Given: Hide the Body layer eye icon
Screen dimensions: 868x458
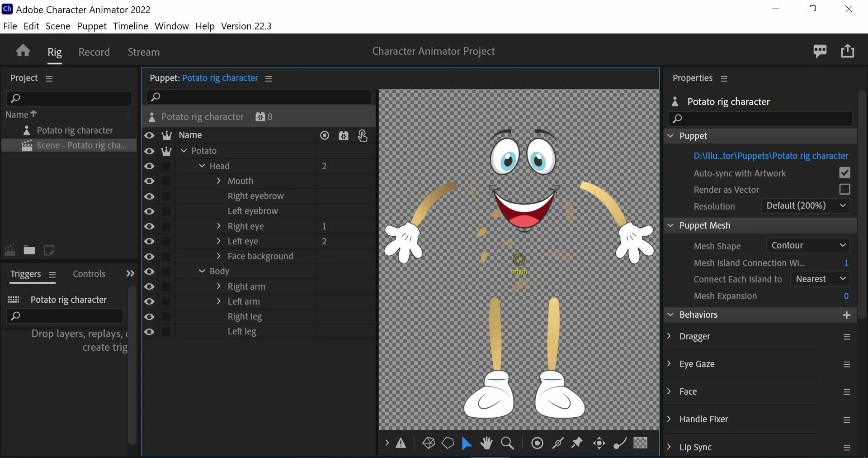Looking at the screenshot, I should click(149, 272).
